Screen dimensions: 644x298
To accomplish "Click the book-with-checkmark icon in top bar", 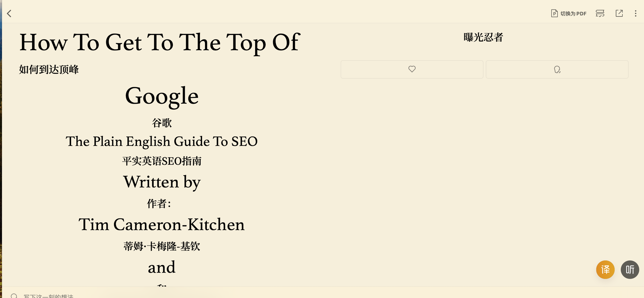I will pyautogui.click(x=600, y=13).
